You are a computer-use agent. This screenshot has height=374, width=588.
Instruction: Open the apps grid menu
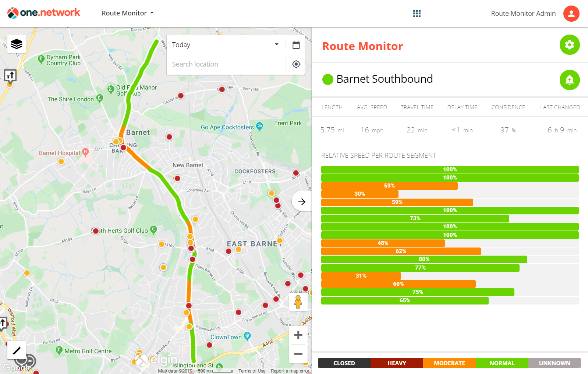pos(417,14)
